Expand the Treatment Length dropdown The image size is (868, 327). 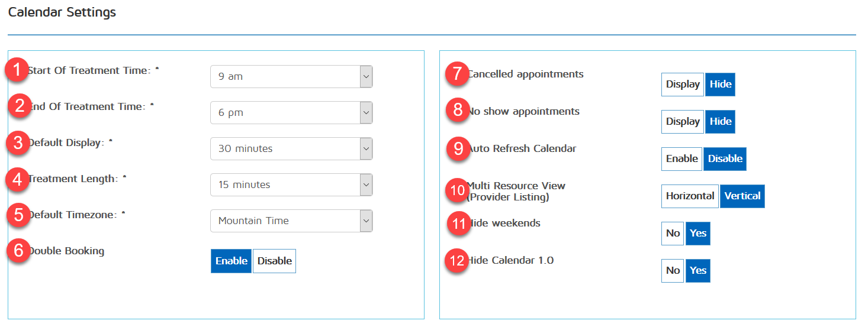[x=291, y=184]
